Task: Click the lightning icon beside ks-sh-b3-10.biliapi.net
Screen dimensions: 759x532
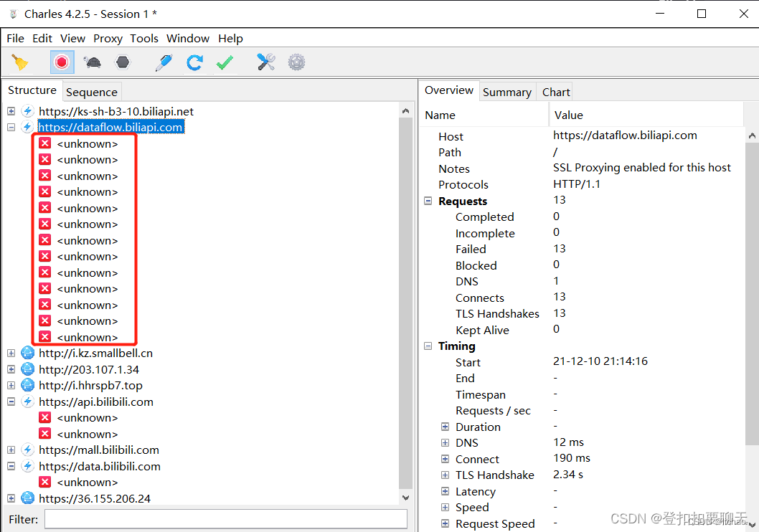Action: (x=27, y=111)
